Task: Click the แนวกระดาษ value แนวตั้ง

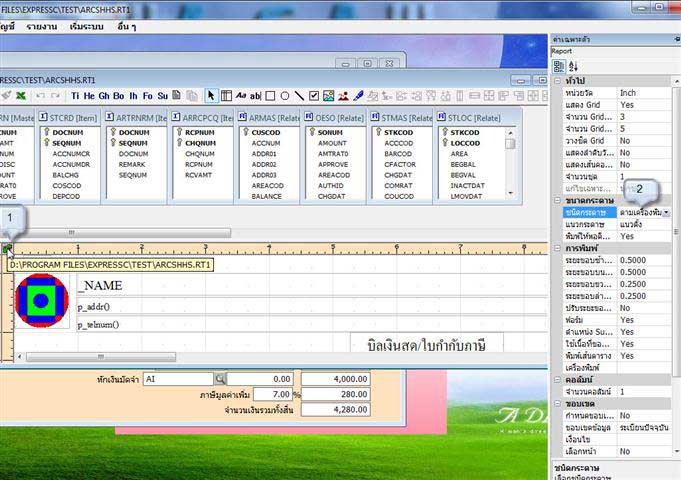Action: (x=644, y=225)
